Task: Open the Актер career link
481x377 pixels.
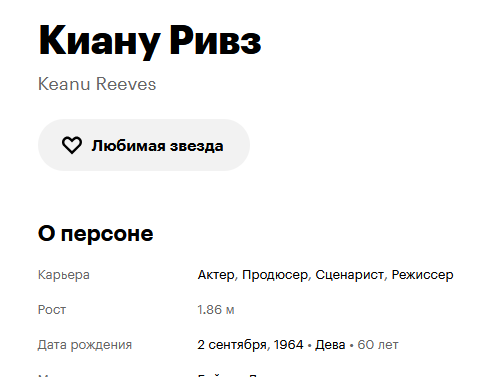Action: (x=216, y=275)
